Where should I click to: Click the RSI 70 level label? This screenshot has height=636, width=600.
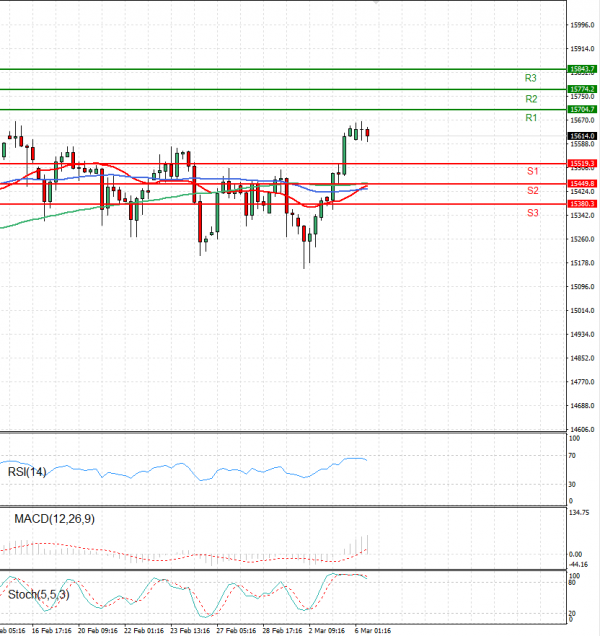pyautogui.click(x=572, y=456)
